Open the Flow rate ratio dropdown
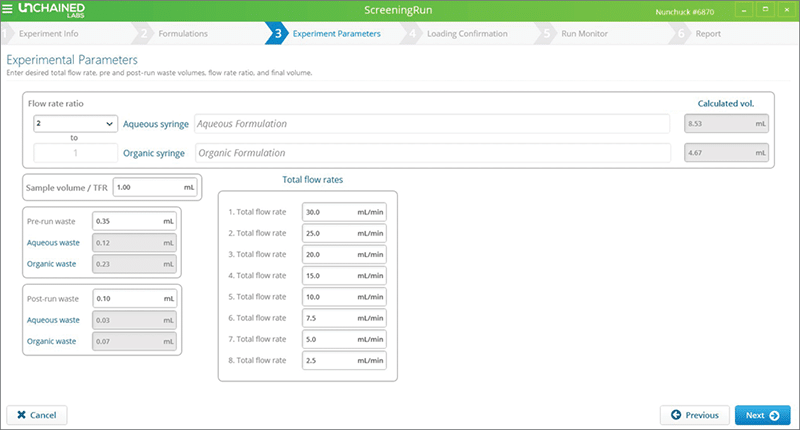This screenshot has width=800, height=430. (75, 124)
